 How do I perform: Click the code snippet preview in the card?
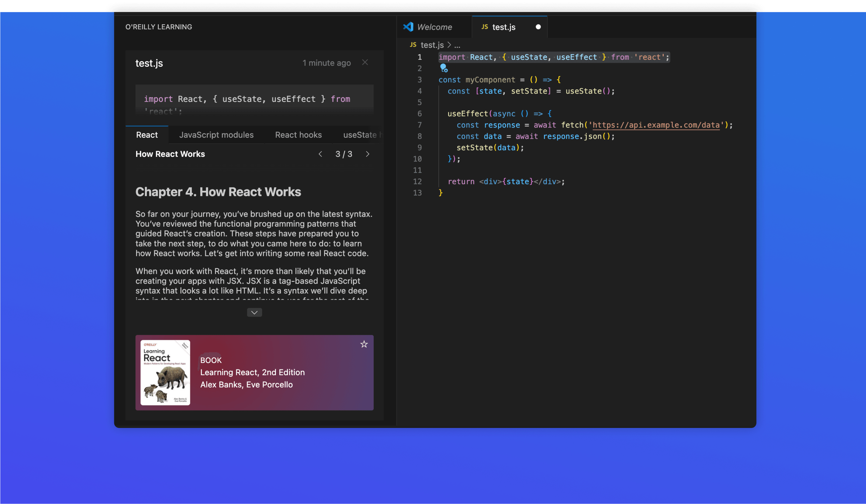coord(254,100)
